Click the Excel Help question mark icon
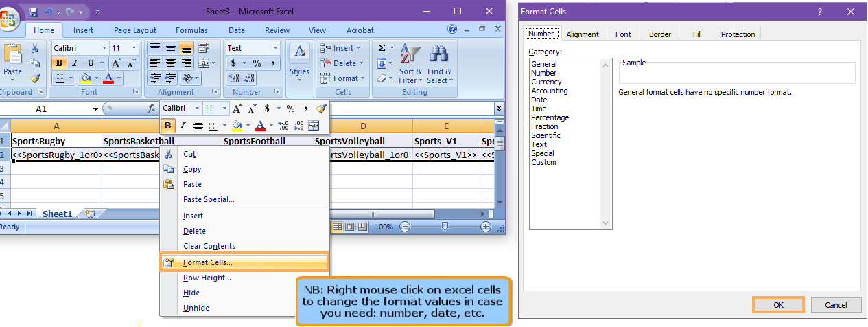868x327 pixels. click(x=452, y=30)
